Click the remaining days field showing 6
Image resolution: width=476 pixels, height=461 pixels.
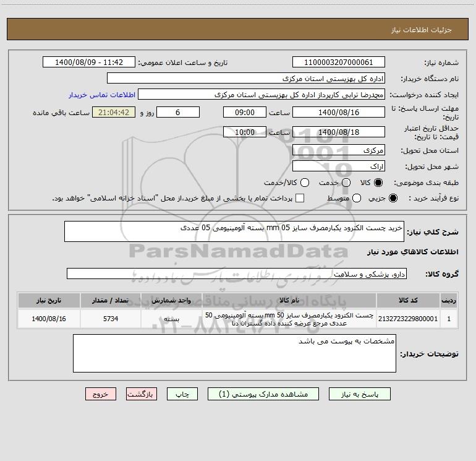(x=178, y=112)
